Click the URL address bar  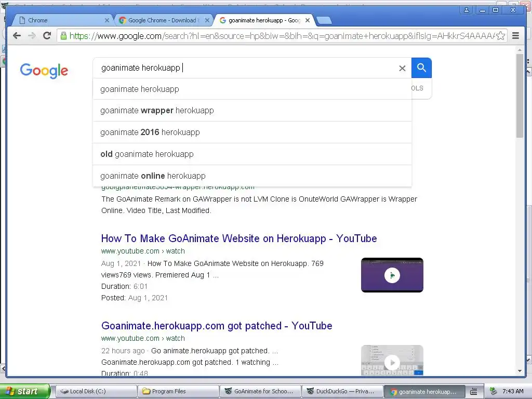[x=282, y=36]
